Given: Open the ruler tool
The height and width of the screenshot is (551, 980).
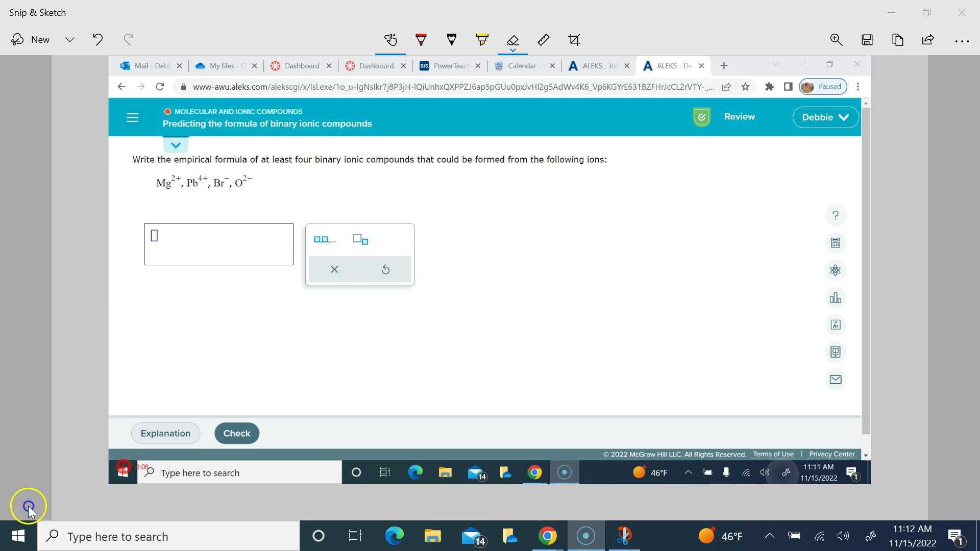Looking at the screenshot, I should (x=544, y=39).
